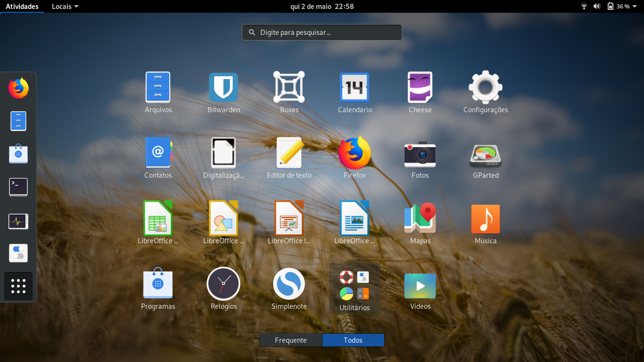The width and height of the screenshot is (644, 362).
Task: Open system menu from battery 36 %
Action: (x=622, y=6)
